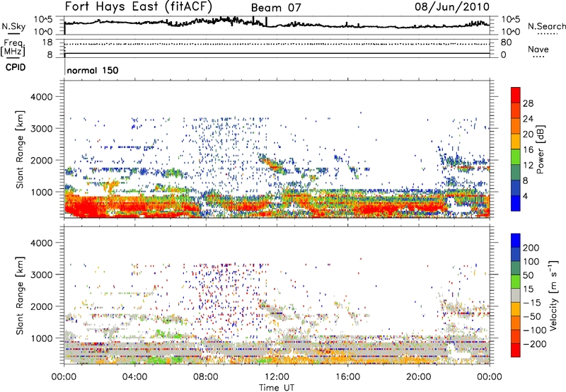566x392 pixels.
Task: Click the '16:00' time axis label
Action: pyautogui.click(x=347, y=377)
